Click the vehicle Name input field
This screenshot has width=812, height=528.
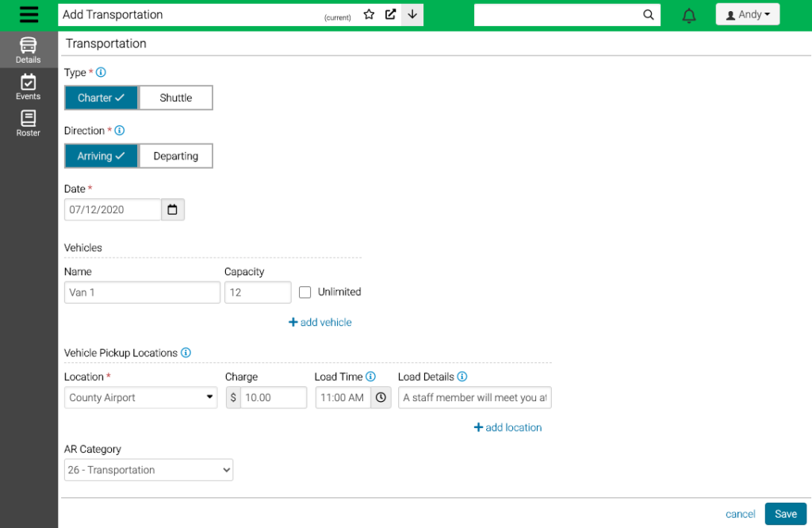[x=142, y=293]
